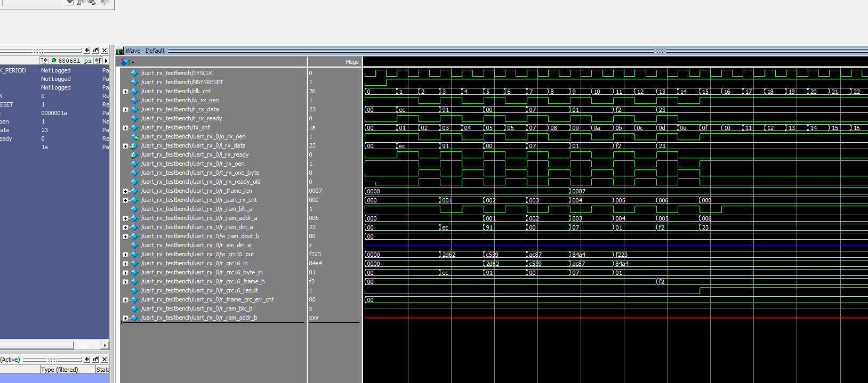Expand the clk_cnt bus
This screenshot has height=383, width=868.
[125, 92]
